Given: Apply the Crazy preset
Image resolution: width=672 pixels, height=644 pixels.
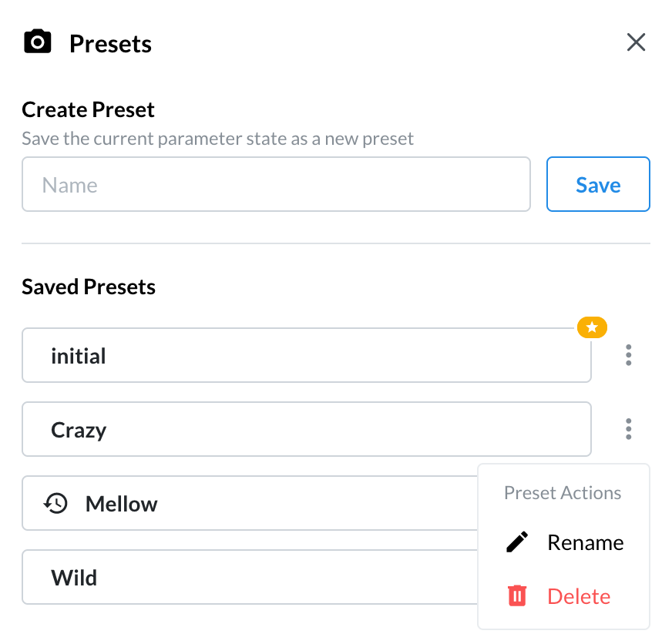Looking at the screenshot, I should [306, 429].
